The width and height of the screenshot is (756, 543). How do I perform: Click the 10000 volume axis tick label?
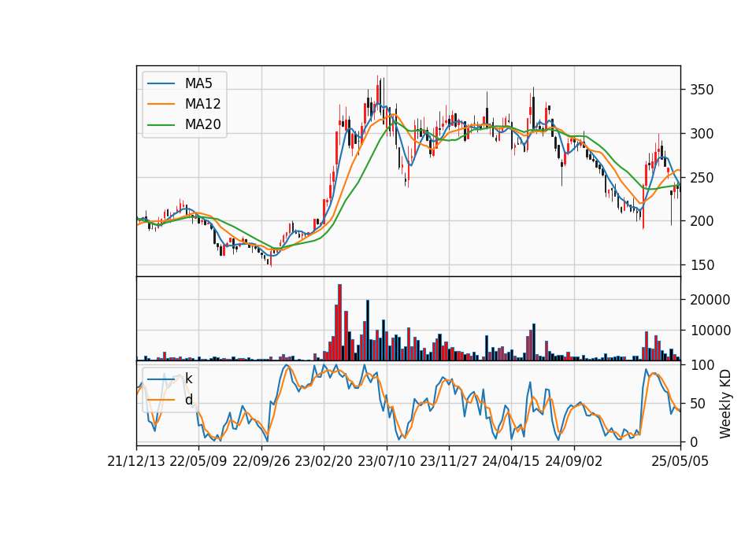pos(710,331)
